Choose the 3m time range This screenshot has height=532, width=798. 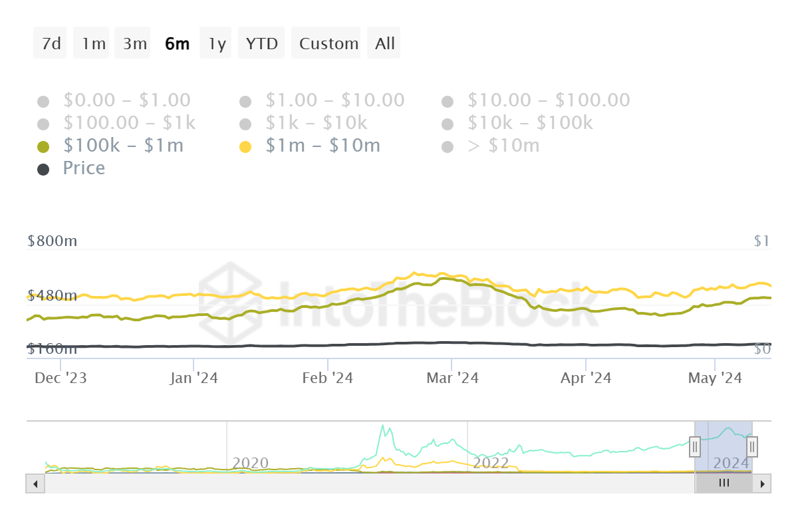[x=134, y=44]
